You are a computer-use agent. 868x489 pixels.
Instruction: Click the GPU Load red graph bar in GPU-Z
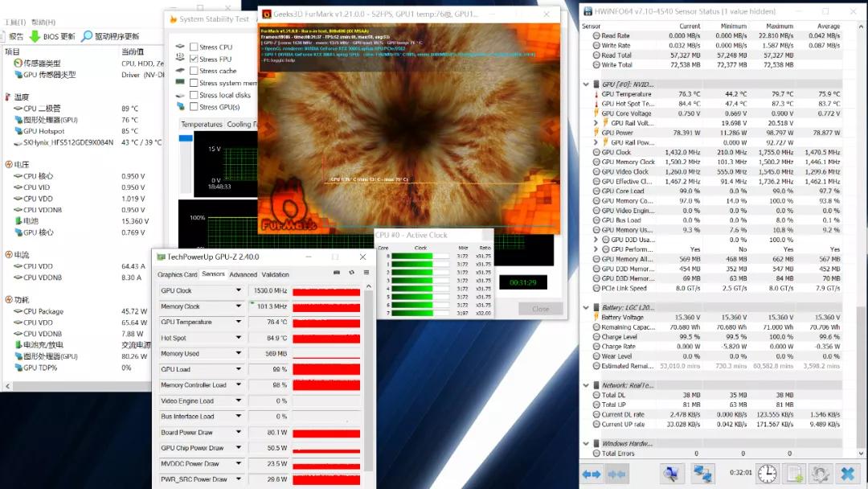326,369
